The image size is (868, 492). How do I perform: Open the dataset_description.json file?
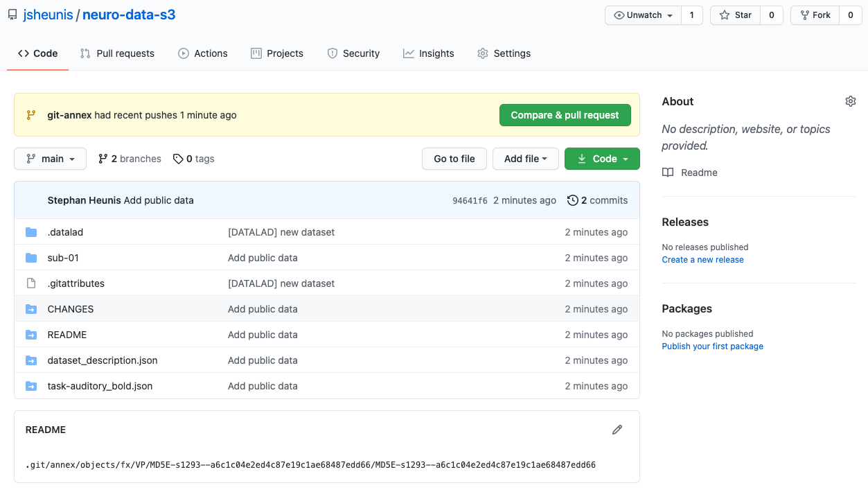[102, 360]
